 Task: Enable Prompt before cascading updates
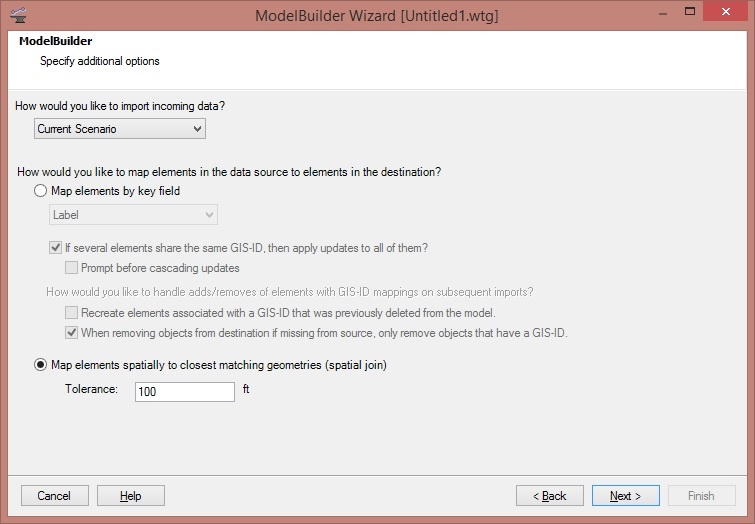pyautogui.click(x=72, y=268)
